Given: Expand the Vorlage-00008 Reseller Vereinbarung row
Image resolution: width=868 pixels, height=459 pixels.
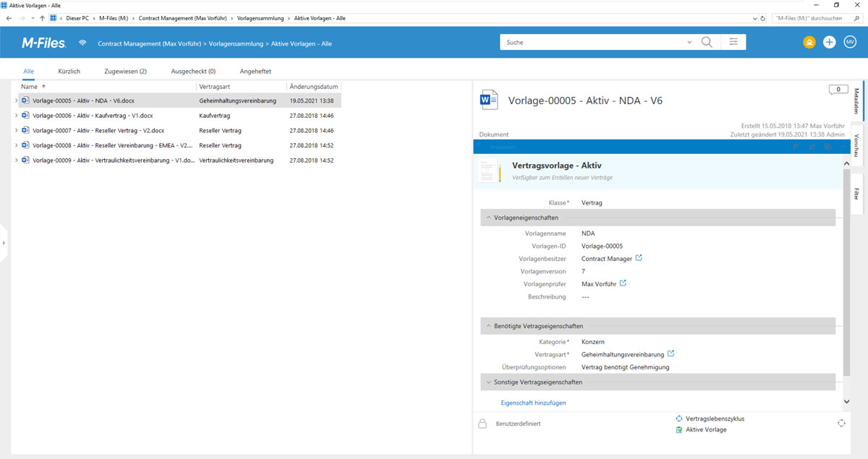Looking at the screenshot, I should pyautogui.click(x=17, y=145).
